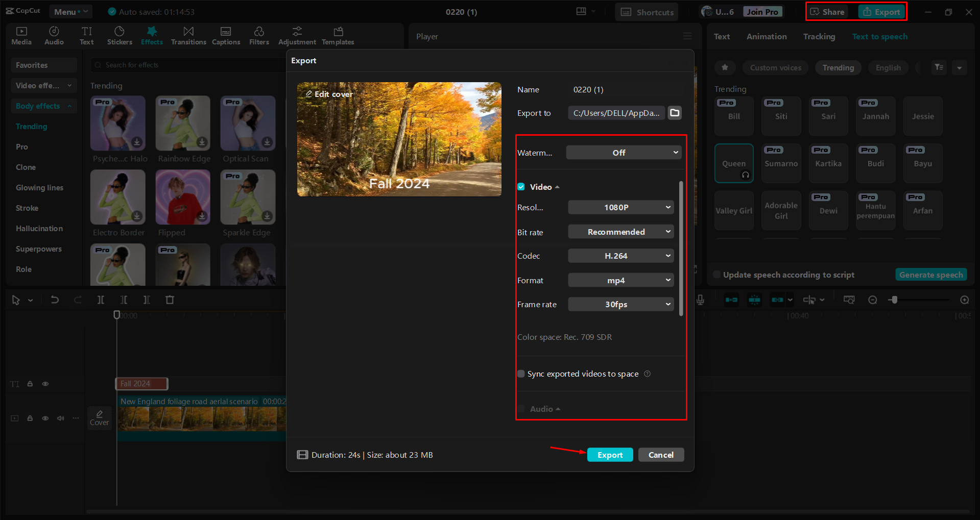Open the Transitions panel
This screenshot has height=520, width=980.
click(188, 35)
